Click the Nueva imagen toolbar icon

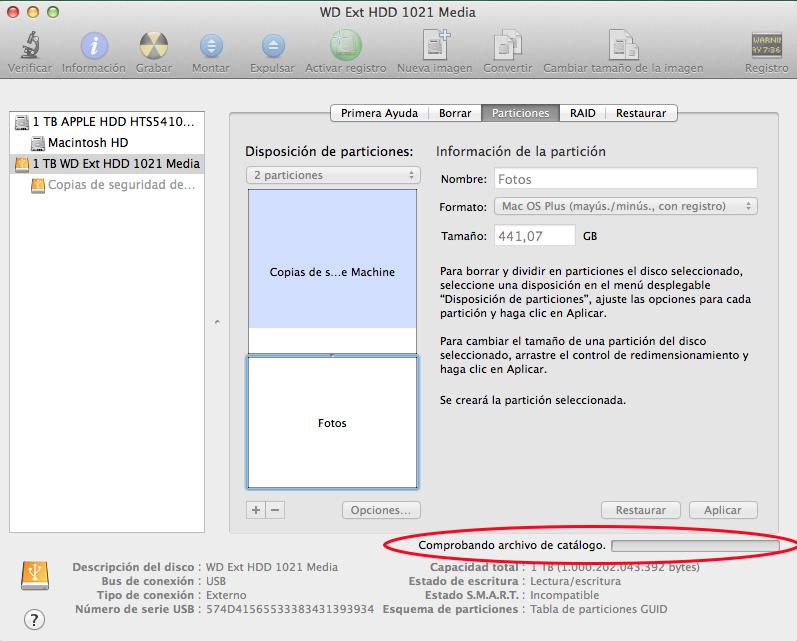pos(435,46)
